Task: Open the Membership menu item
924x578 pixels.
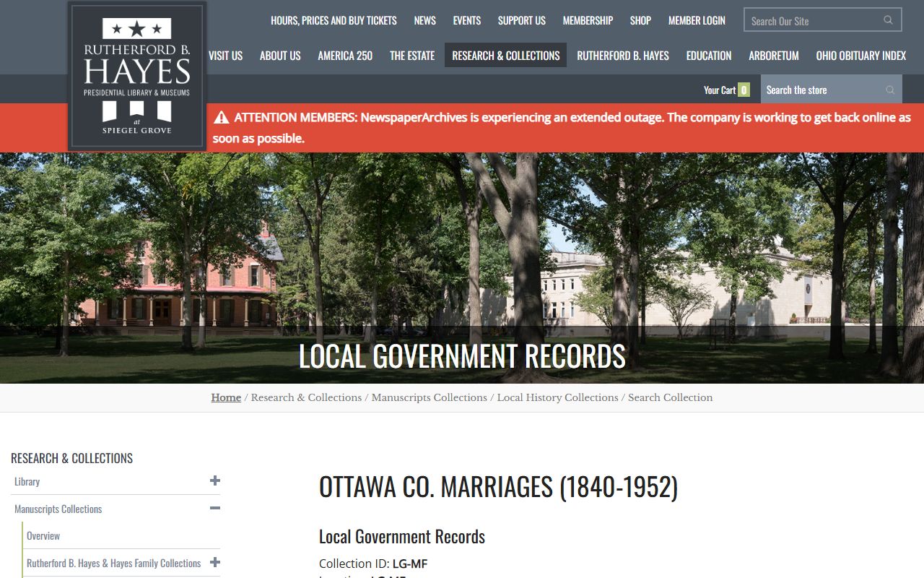Action: pyautogui.click(x=588, y=20)
